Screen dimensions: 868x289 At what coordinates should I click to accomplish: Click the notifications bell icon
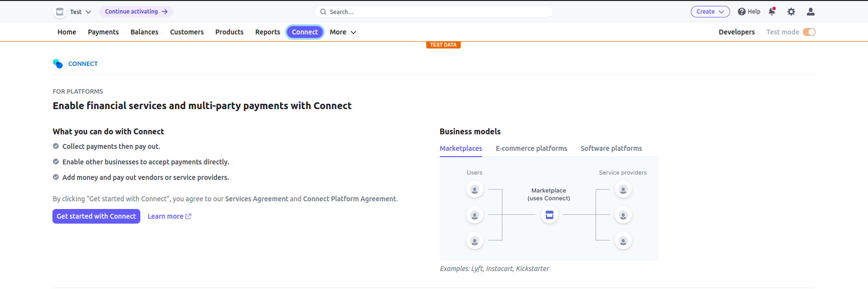771,12
